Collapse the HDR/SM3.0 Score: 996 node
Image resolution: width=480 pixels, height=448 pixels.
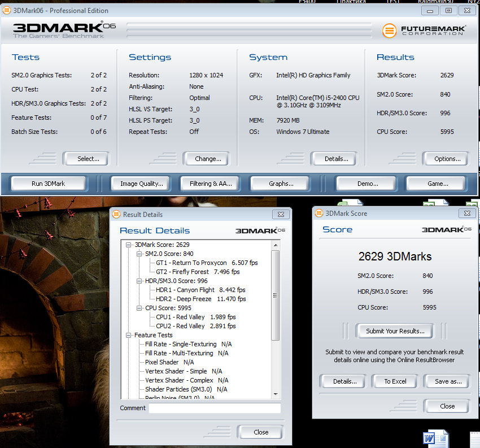click(139, 281)
